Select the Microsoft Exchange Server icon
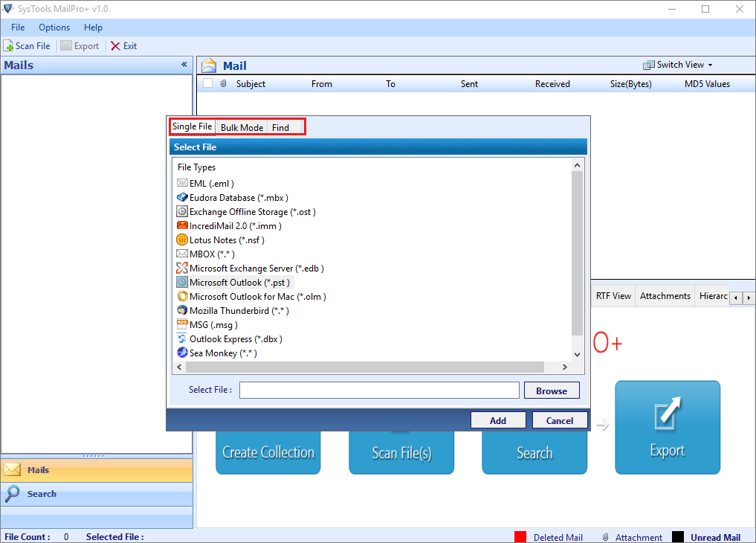The image size is (756, 543). pos(182,268)
